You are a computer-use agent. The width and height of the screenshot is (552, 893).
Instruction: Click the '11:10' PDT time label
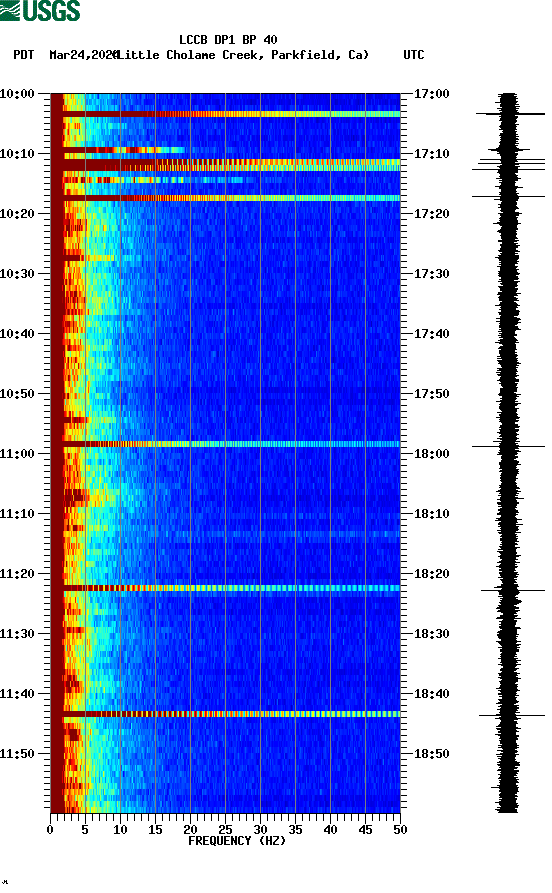[x=17, y=514]
